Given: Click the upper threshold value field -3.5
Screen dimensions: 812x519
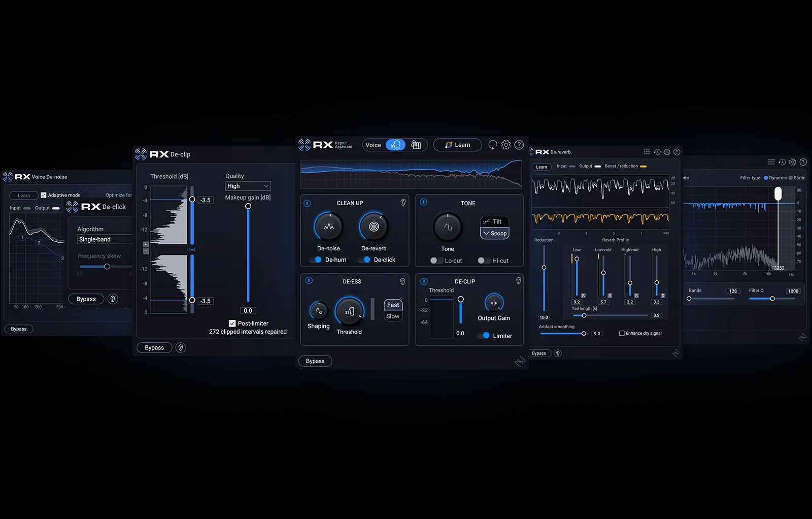Looking at the screenshot, I should [206, 200].
